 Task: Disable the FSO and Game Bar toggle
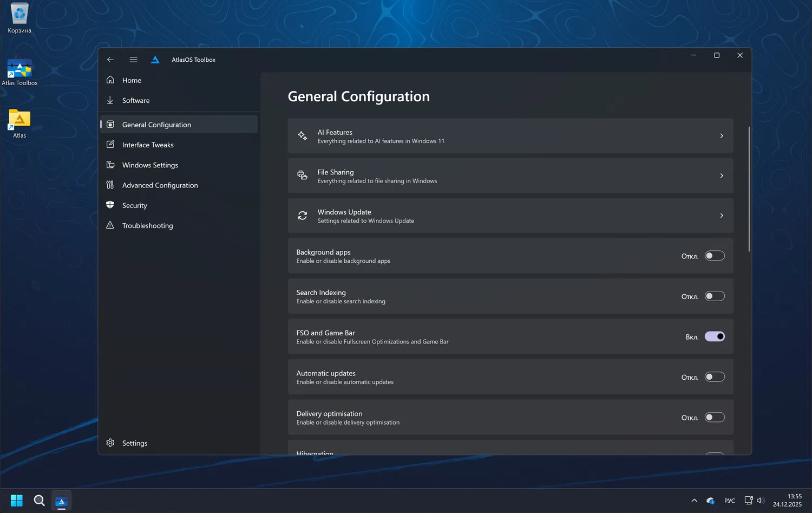tap(715, 336)
